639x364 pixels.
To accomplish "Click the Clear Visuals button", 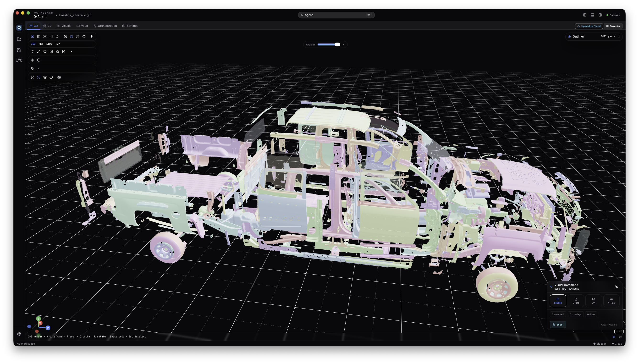I will (x=609, y=325).
